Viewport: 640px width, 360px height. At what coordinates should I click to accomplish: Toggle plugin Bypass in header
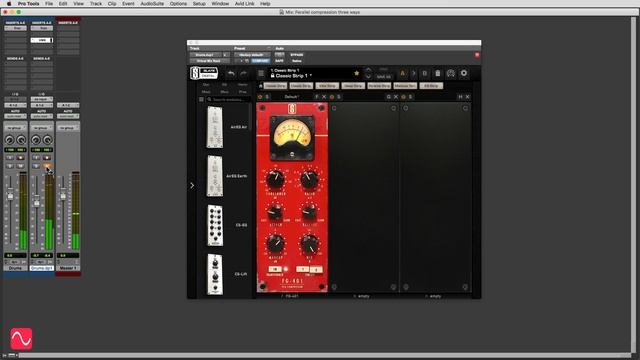(x=297, y=55)
